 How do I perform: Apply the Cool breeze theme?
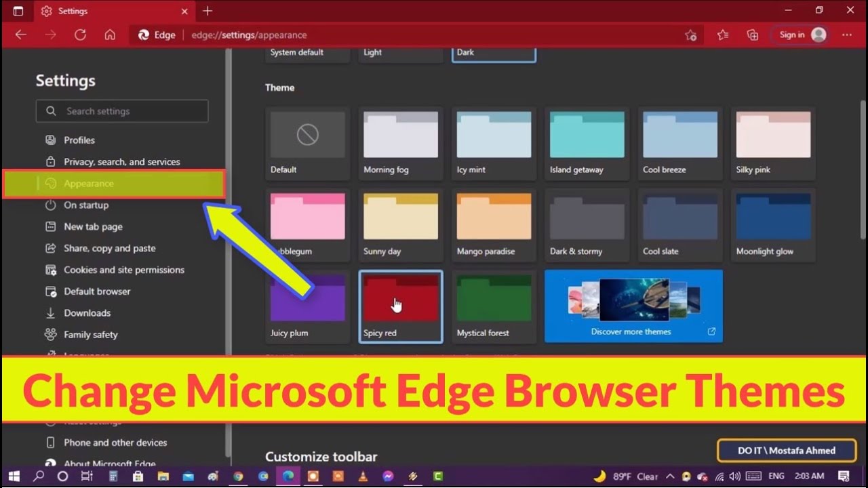[x=680, y=143]
